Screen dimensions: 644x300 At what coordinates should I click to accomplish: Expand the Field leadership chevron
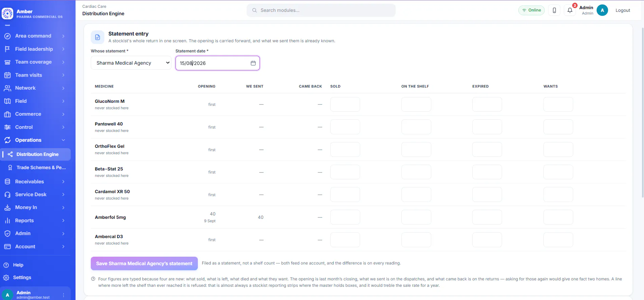63,49
